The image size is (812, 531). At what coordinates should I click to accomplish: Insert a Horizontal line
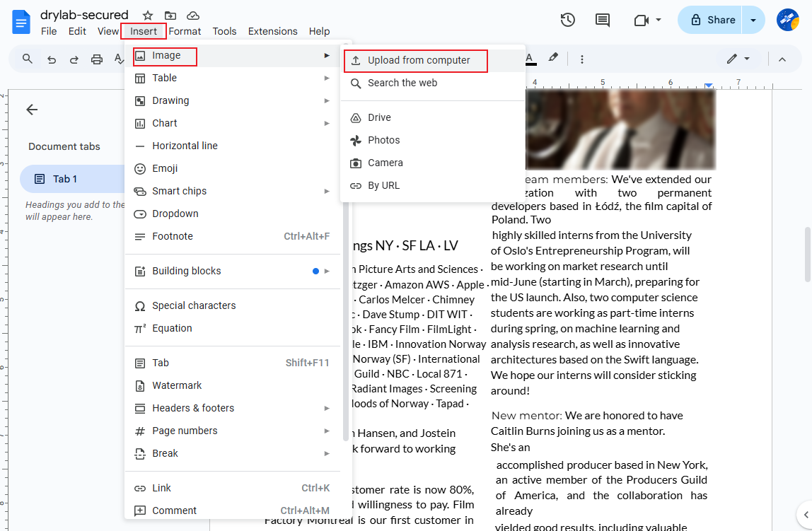click(233, 146)
